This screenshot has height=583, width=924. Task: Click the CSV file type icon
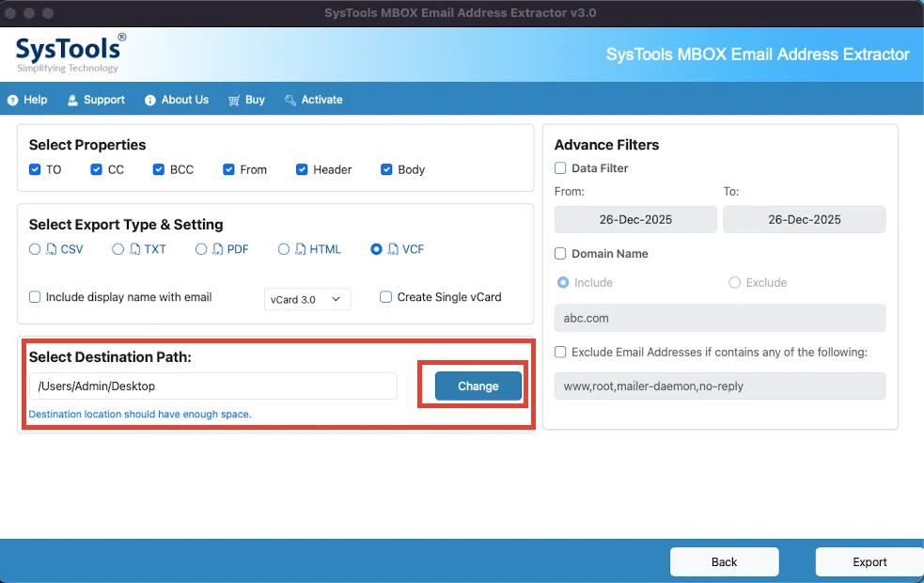coord(52,249)
